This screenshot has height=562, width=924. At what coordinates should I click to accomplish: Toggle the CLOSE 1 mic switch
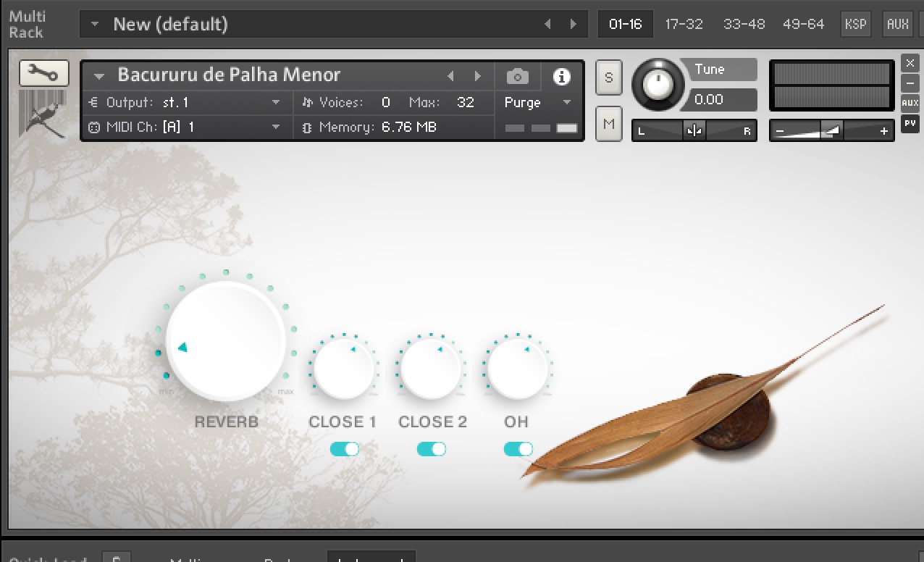[344, 449]
